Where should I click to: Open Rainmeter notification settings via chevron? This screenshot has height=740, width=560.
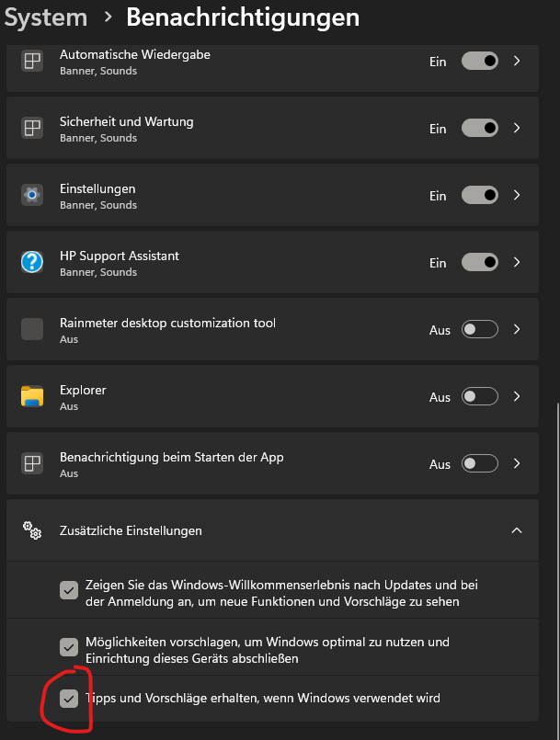click(x=516, y=329)
